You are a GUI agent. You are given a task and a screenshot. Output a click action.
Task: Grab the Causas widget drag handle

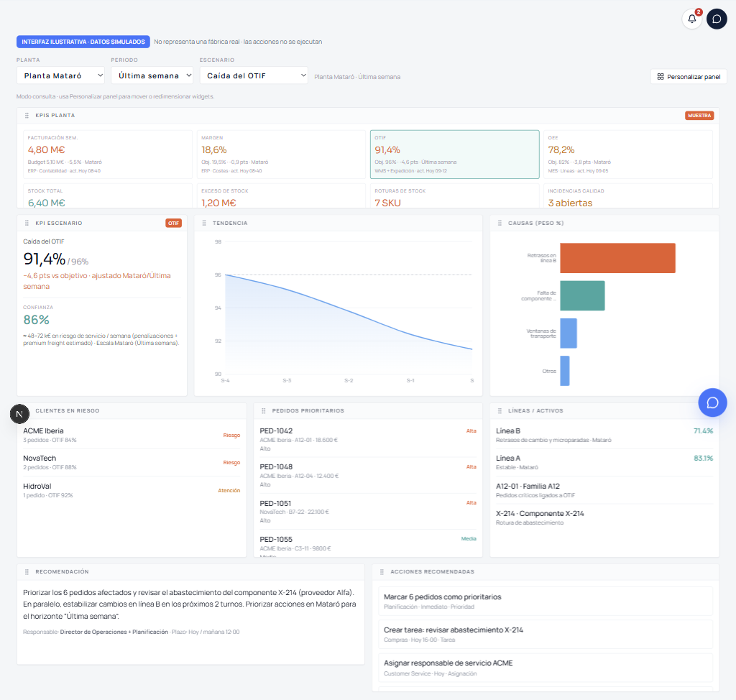pos(500,223)
